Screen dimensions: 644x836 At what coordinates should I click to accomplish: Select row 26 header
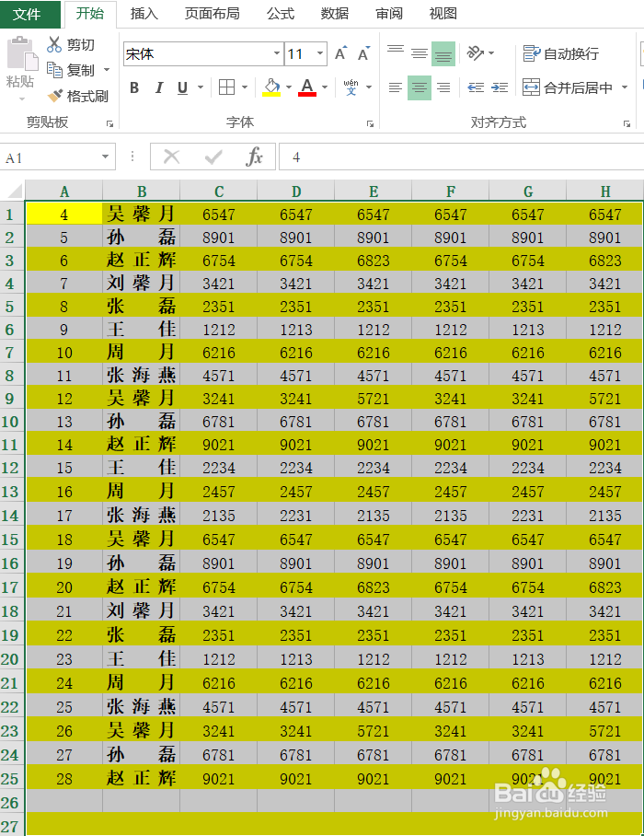tap(11, 803)
